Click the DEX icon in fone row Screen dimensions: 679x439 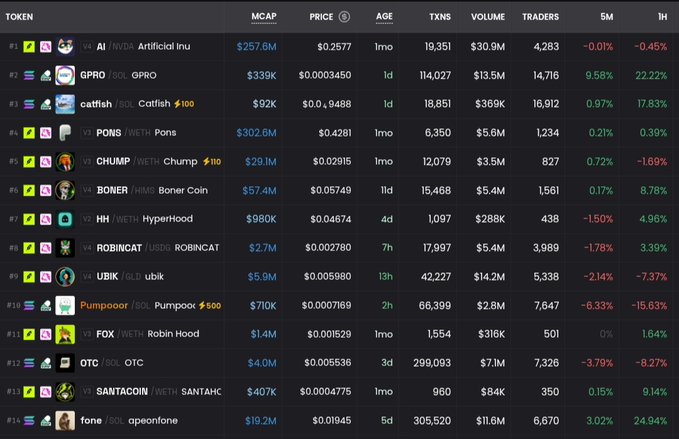(x=45, y=420)
